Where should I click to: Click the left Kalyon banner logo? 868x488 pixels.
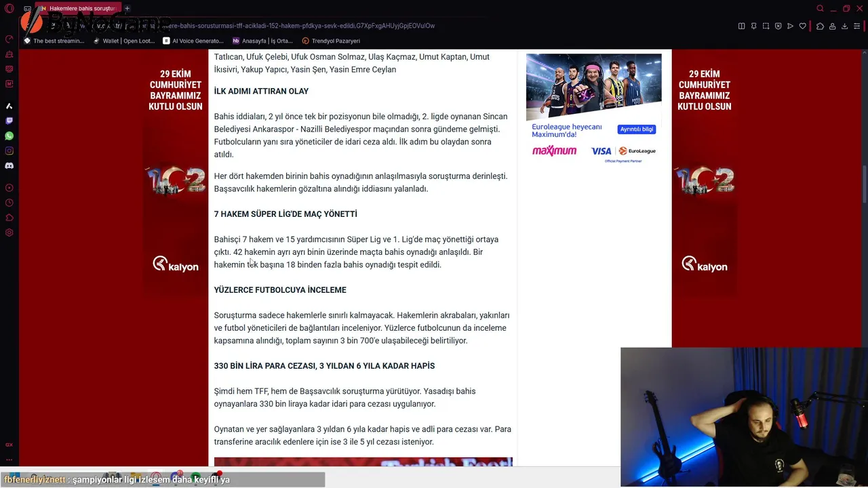[x=176, y=264]
